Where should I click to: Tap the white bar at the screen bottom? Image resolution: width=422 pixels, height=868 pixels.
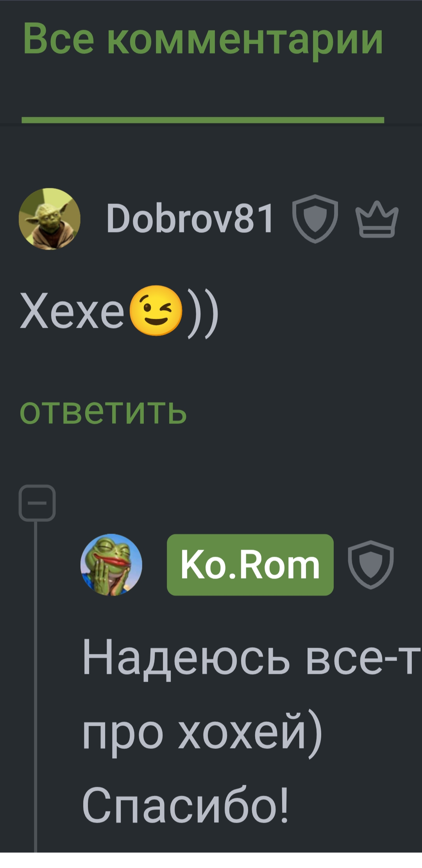[x=211, y=860]
